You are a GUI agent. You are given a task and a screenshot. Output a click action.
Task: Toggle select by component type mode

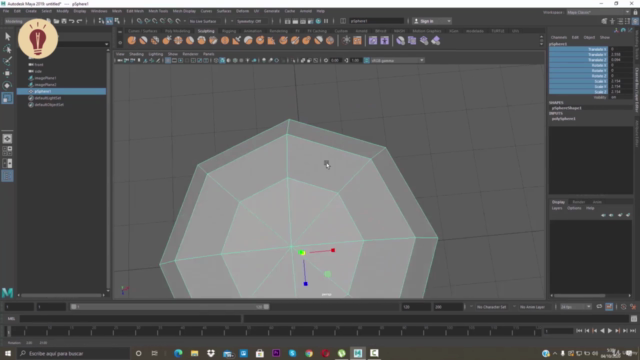click(x=117, y=21)
